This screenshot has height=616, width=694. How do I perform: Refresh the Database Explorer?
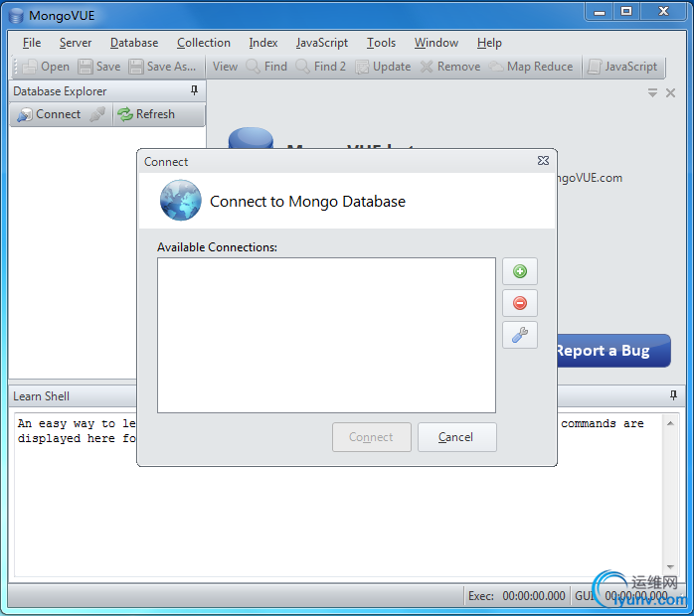[x=146, y=114]
